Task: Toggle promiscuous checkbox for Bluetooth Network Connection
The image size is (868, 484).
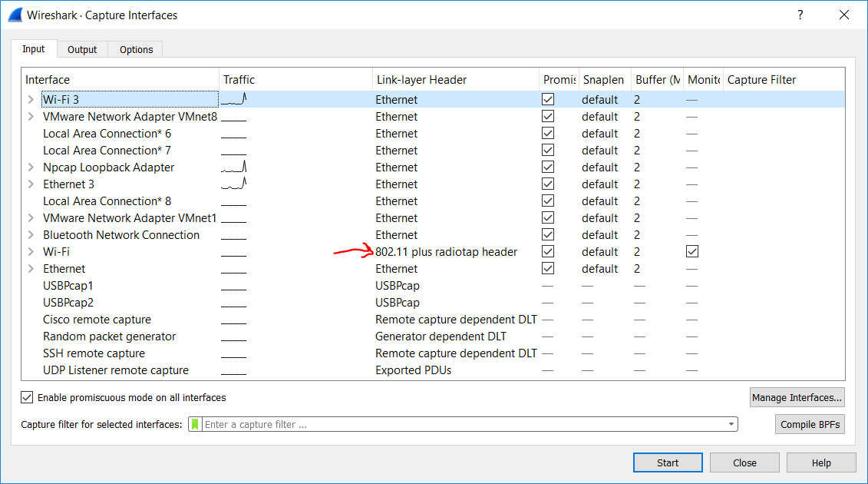Action: [548, 235]
